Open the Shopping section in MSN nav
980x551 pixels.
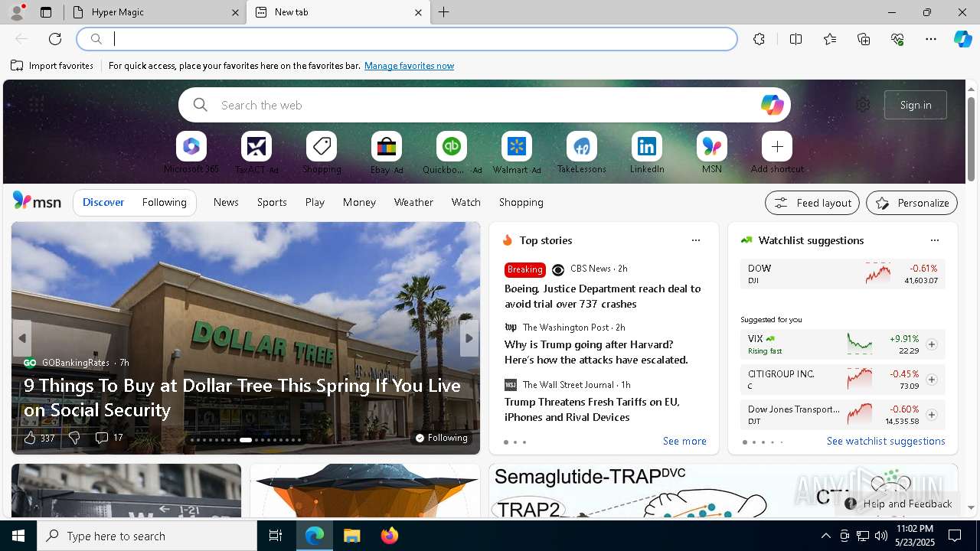coord(521,202)
